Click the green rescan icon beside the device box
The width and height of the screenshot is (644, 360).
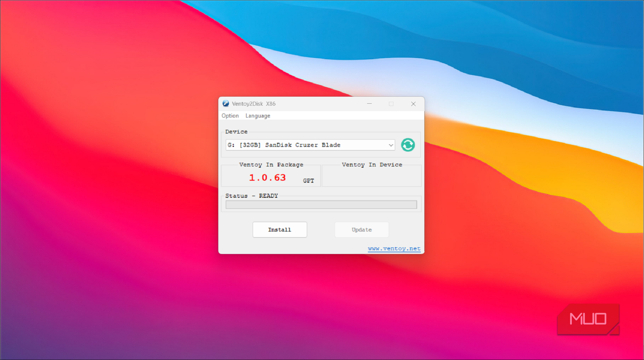pos(407,145)
